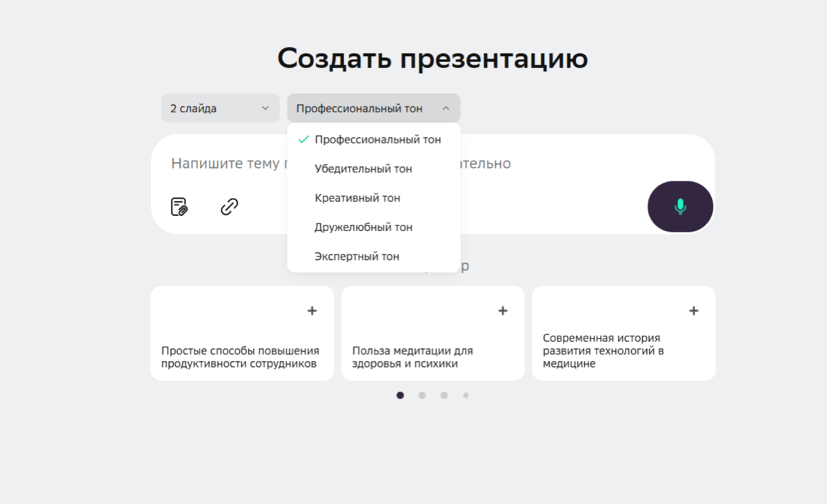
Task: Click the green checkmark beside Профессиональный тон
Action: [302, 139]
